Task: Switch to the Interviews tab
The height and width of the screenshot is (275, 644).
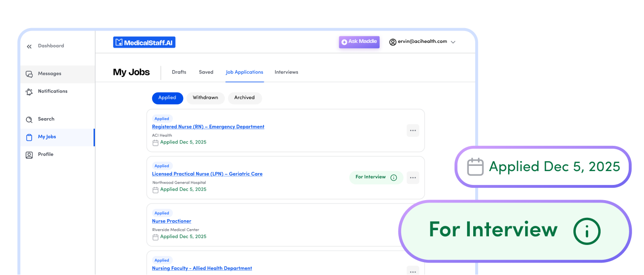Action: (x=286, y=72)
